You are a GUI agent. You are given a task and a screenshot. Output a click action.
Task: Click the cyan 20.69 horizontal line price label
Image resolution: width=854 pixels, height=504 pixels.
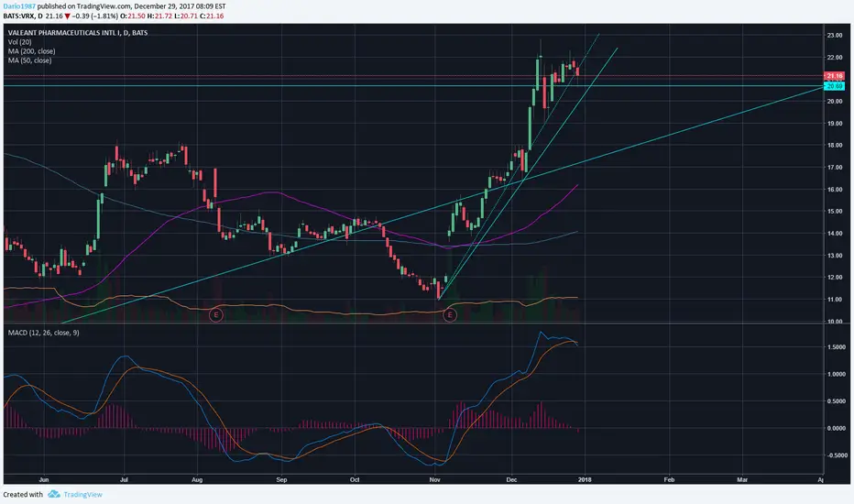(x=834, y=86)
